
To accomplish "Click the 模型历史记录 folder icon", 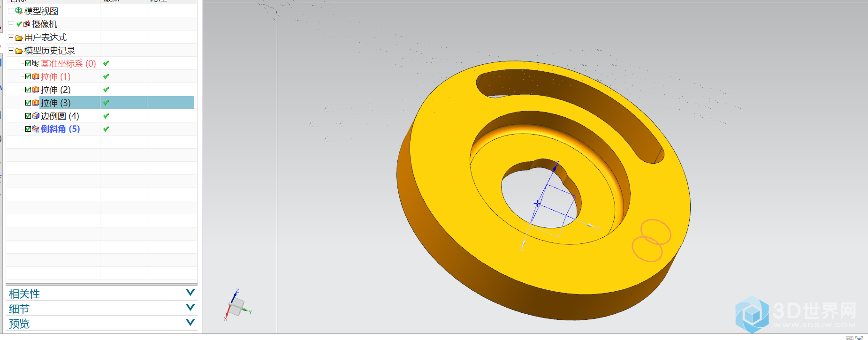I will click(19, 51).
